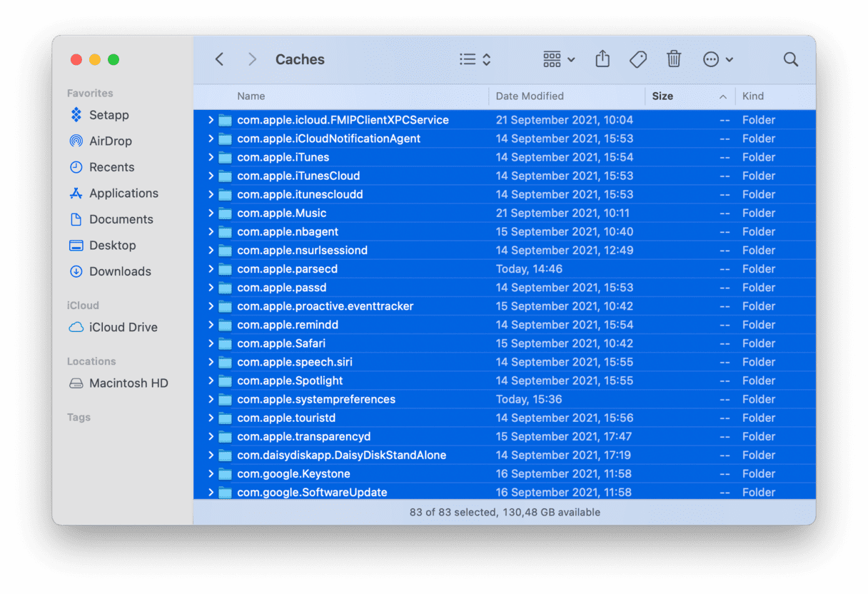Expand the com.apple.Safari folder

[x=211, y=343]
